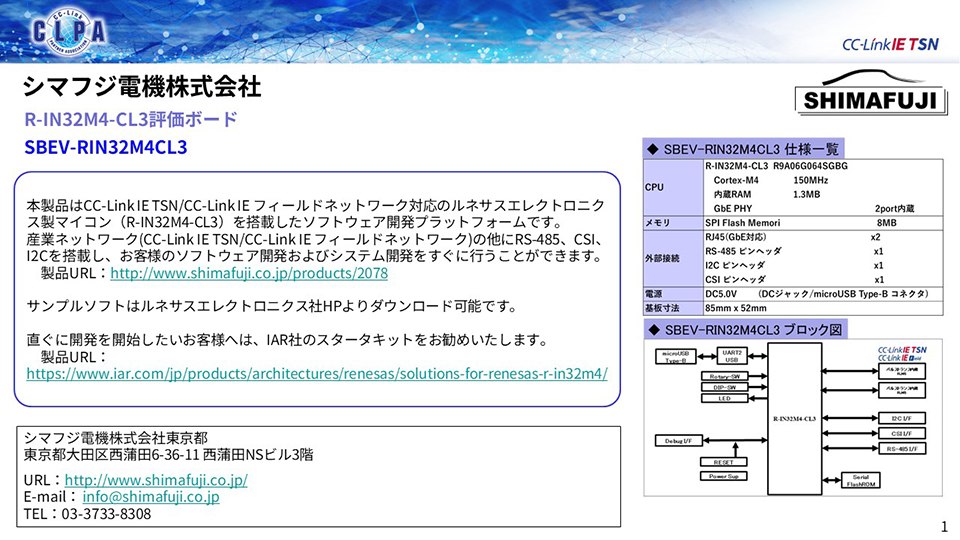Click the サンプルソフト download sentence
960x540 pixels.
pyautogui.click(x=272, y=306)
